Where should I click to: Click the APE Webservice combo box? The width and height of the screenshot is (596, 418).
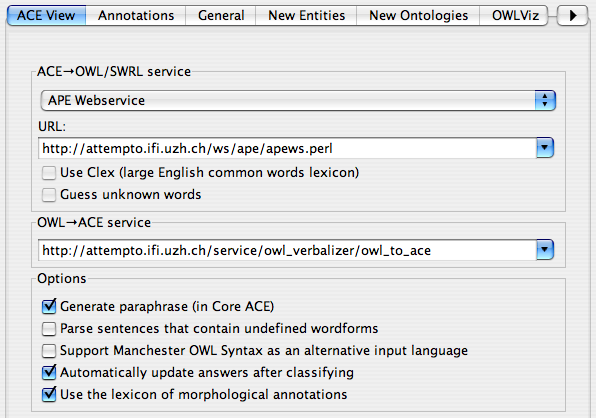tap(298, 101)
